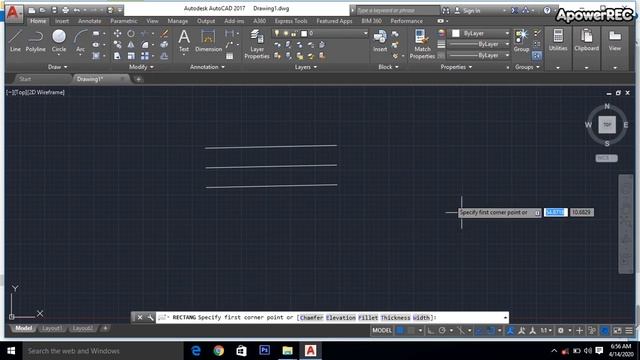Open the lineweight ByLayer dropdown
This screenshot has height=360, width=640.
click(479, 44)
